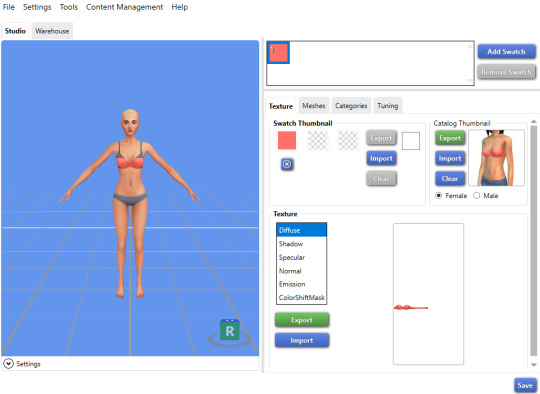Click the second checkered empty thumbnail slot
Screen dimensions: 540x394
[x=348, y=140]
